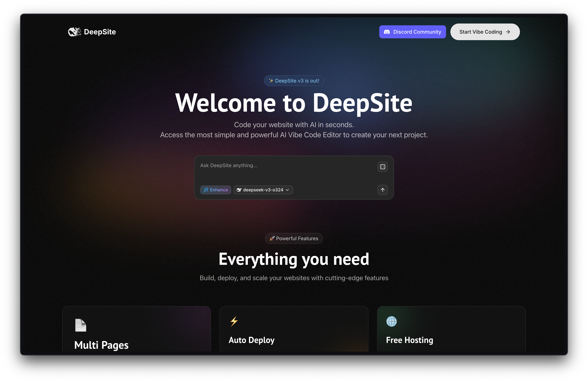Image resolution: width=588 pixels, height=382 pixels.
Task: Open Discord Community link
Action: (x=412, y=32)
